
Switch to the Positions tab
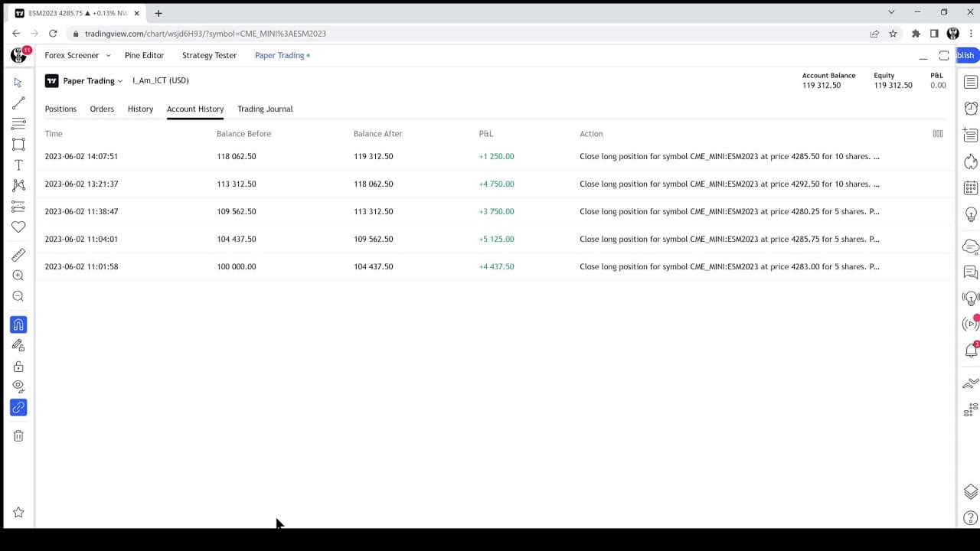point(60,109)
